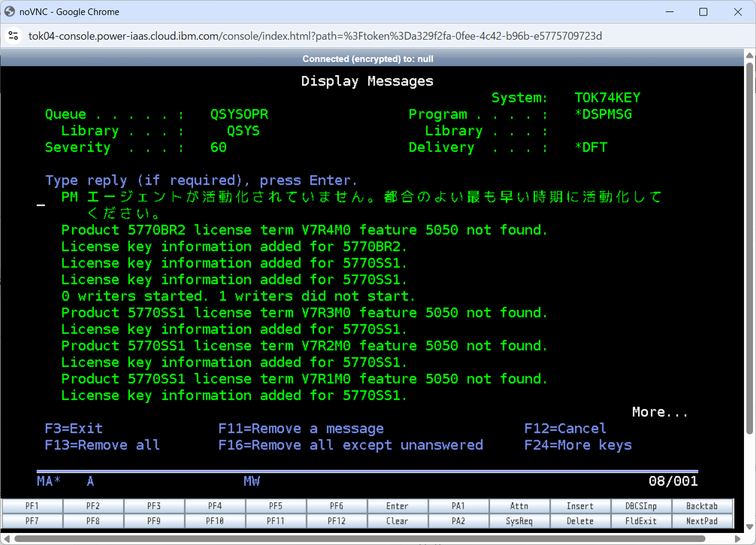Click the Clear key button
The height and width of the screenshot is (545, 756).
pyautogui.click(x=398, y=521)
